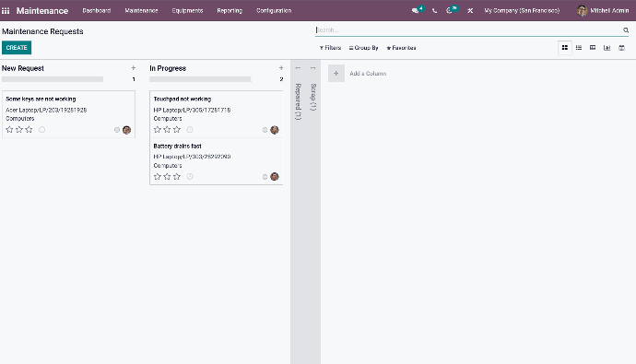Click the In Progress column header

[168, 68]
